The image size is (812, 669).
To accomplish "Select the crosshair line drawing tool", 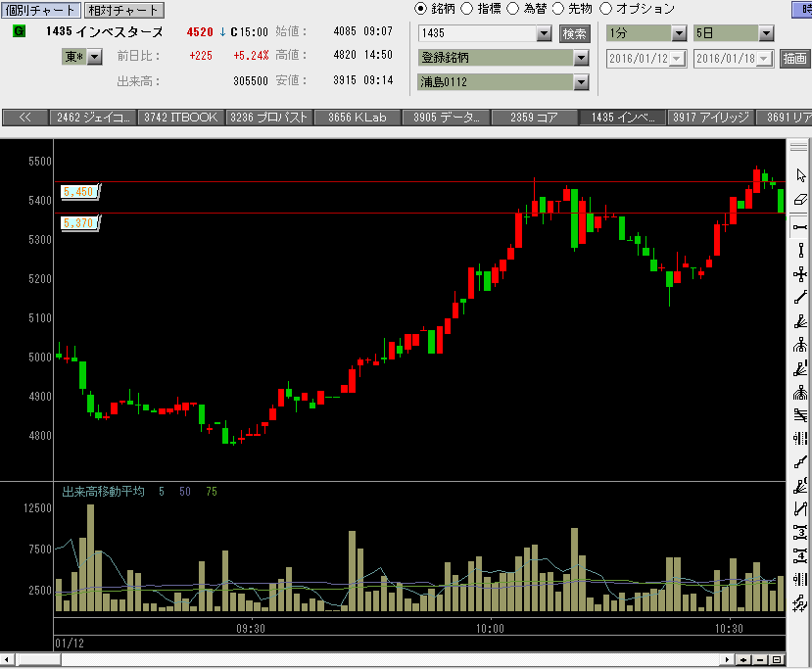I will pyautogui.click(x=800, y=274).
